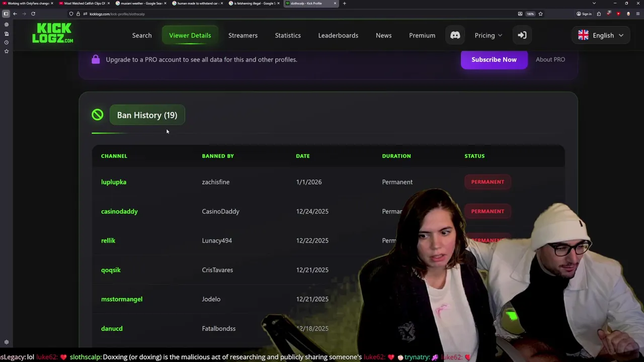Open the Discord icon link
The image size is (644, 362).
coord(455,35)
